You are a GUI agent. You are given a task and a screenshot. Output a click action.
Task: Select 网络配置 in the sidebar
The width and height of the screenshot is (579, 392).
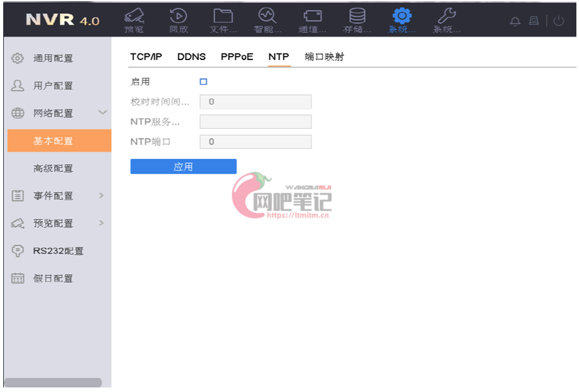click(53, 113)
